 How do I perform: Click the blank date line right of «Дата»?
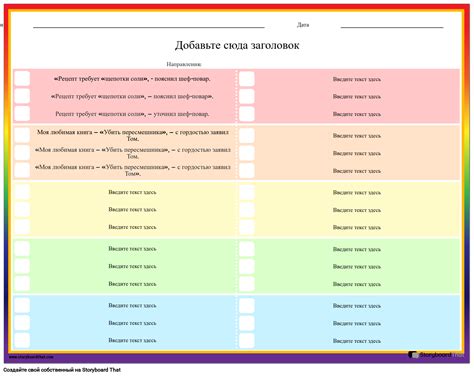392,27
